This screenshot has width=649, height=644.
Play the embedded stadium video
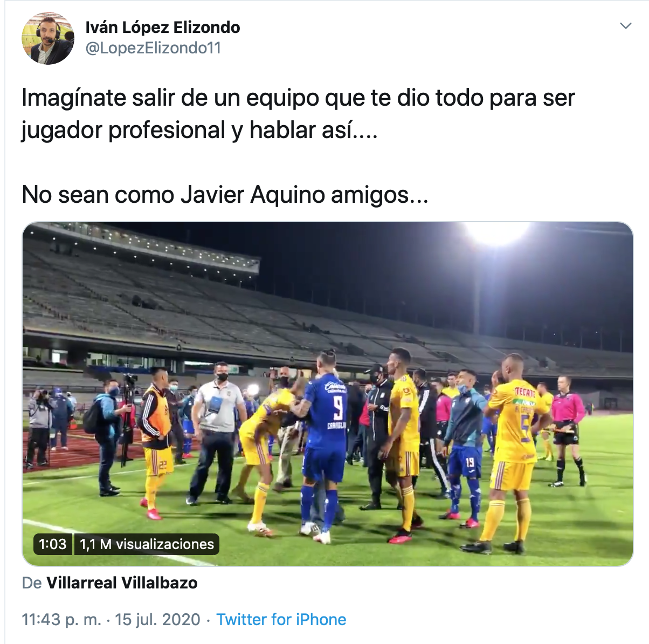coord(327,394)
